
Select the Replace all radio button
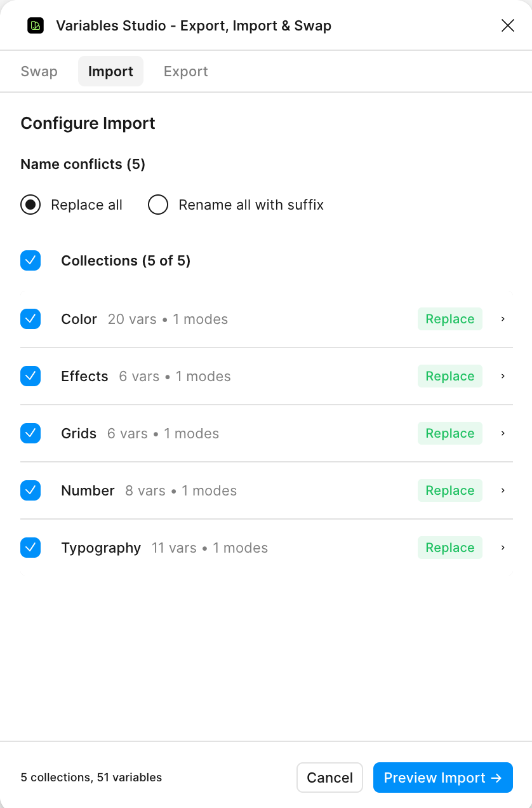point(30,205)
